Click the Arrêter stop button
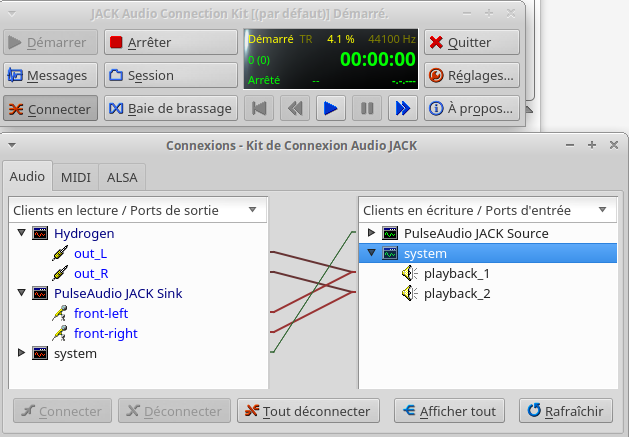The height and width of the screenshot is (437, 629). point(171,42)
